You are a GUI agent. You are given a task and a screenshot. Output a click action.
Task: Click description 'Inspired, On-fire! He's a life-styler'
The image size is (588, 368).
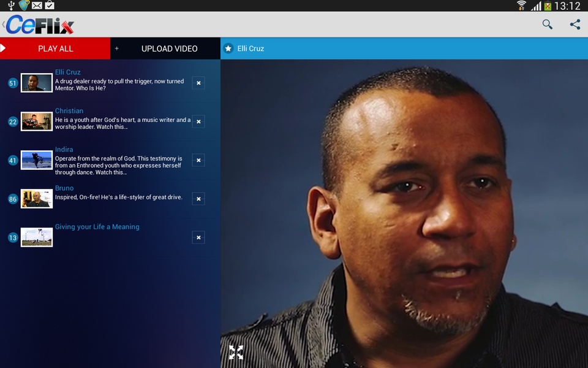coord(118,197)
